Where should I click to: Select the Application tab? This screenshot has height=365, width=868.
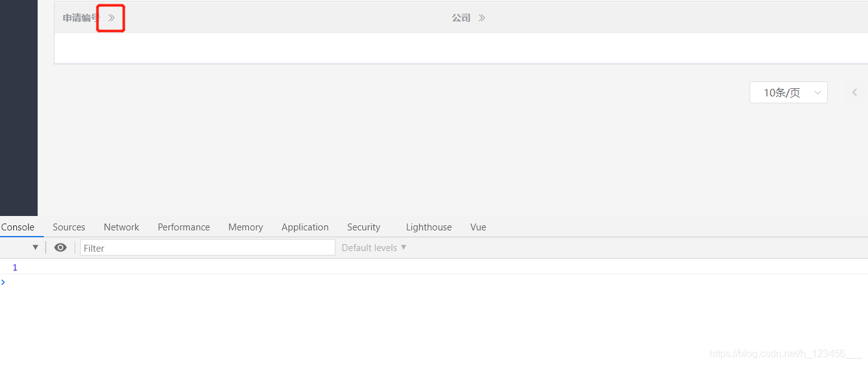coord(305,227)
